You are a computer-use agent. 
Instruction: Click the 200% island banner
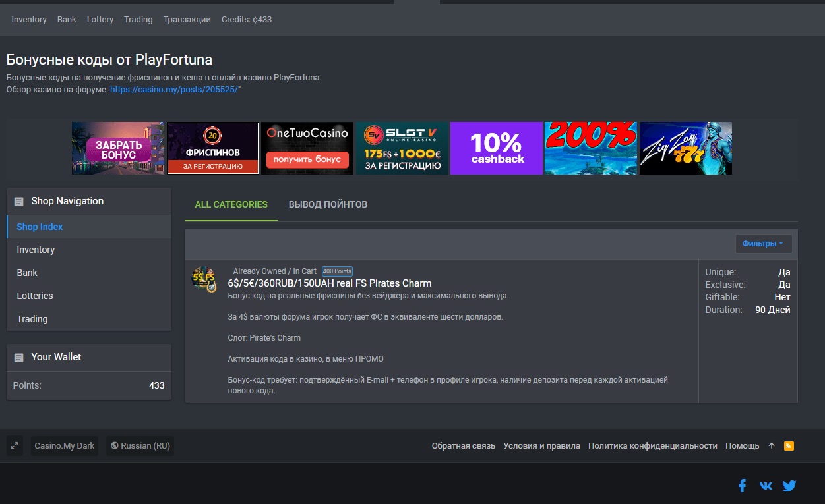pos(591,148)
